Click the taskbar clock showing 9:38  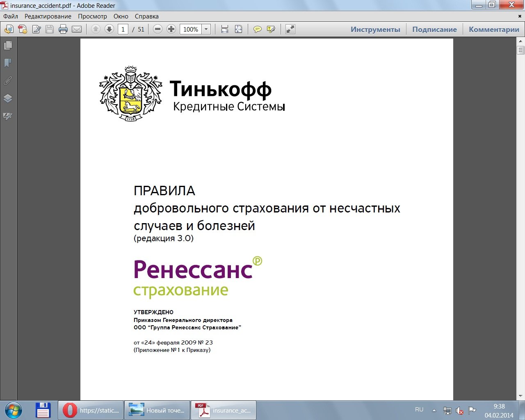499,406
